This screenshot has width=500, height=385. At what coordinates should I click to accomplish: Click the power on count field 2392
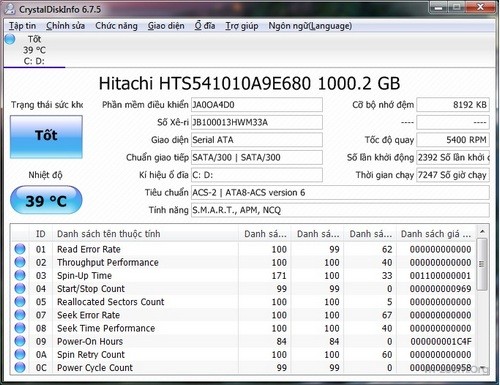coord(453,157)
